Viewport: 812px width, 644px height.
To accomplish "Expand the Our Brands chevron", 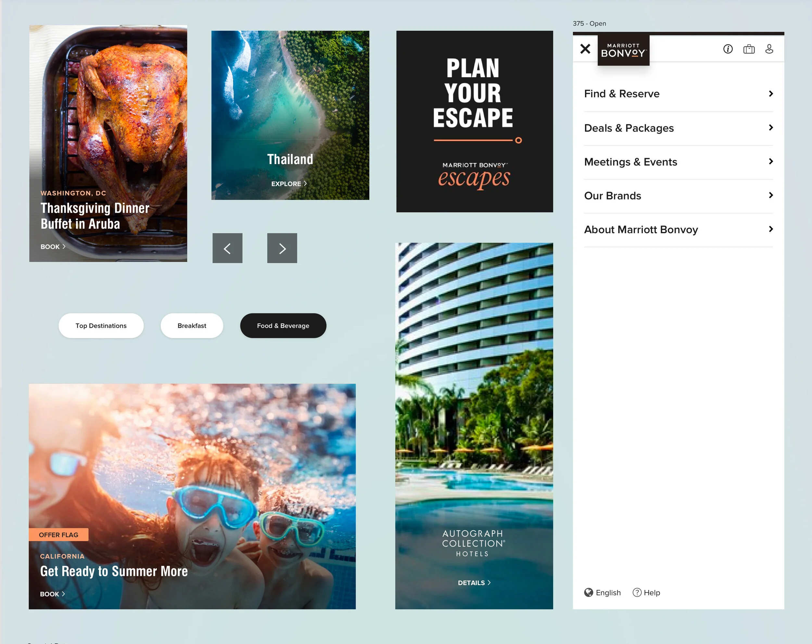I will [x=770, y=195].
